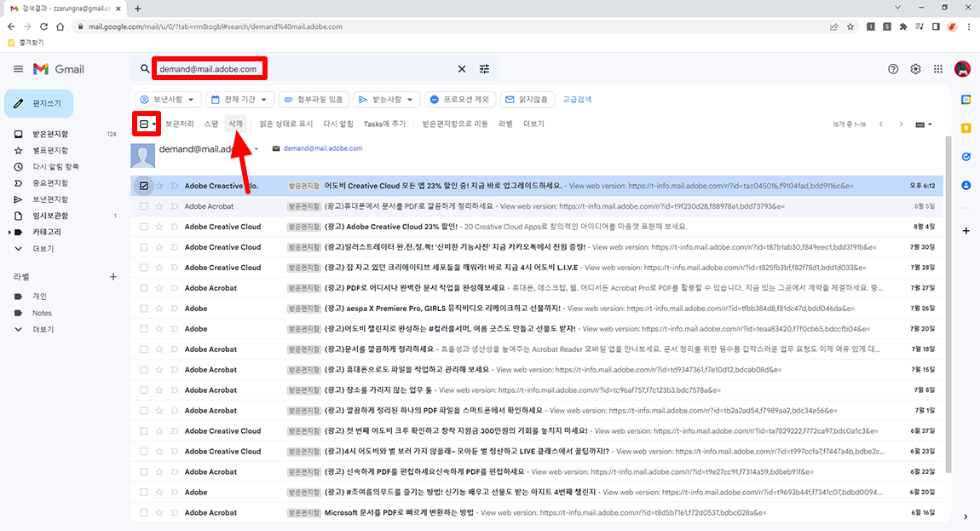
Task: Check the 8월 4일 Adobe Creative Cloud email
Action: point(144,227)
